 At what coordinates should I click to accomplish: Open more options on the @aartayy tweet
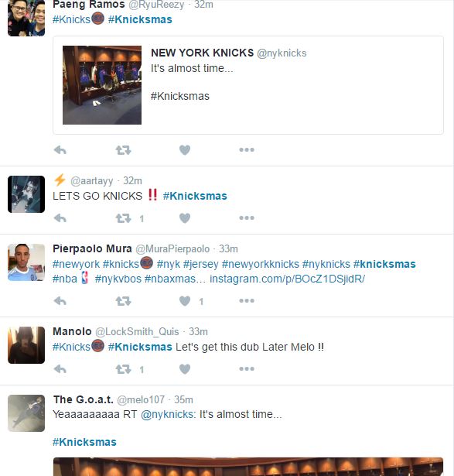click(247, 217)
